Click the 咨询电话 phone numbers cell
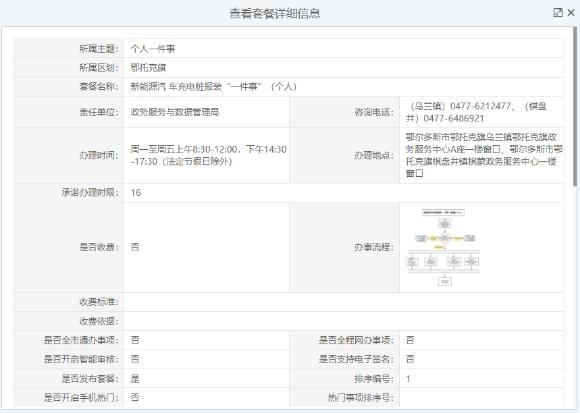 tap(482, 112)
